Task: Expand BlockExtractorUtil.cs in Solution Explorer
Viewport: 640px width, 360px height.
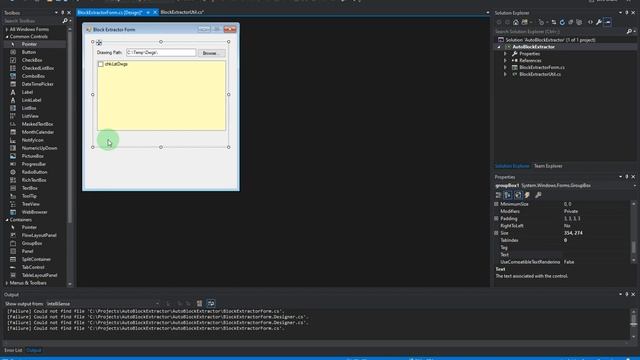Action: click(x=505, y=74)
